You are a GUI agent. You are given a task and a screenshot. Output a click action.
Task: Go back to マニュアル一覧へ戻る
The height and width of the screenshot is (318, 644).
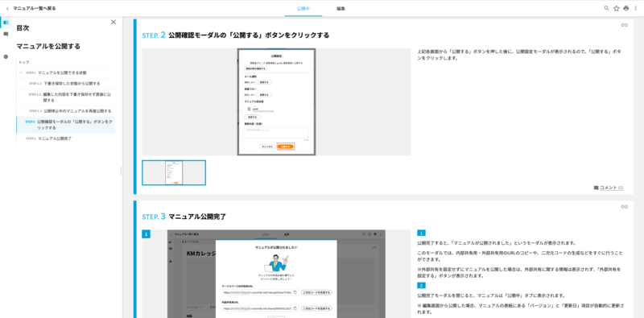[31, 8]
